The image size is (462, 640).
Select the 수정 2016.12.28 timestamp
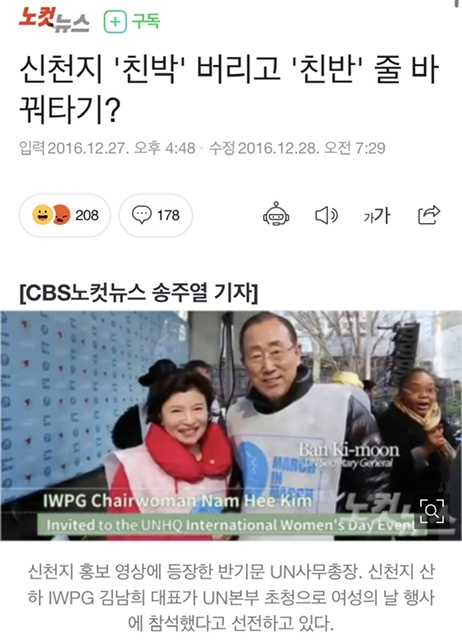pyautogui.click(x=297, y=148)
